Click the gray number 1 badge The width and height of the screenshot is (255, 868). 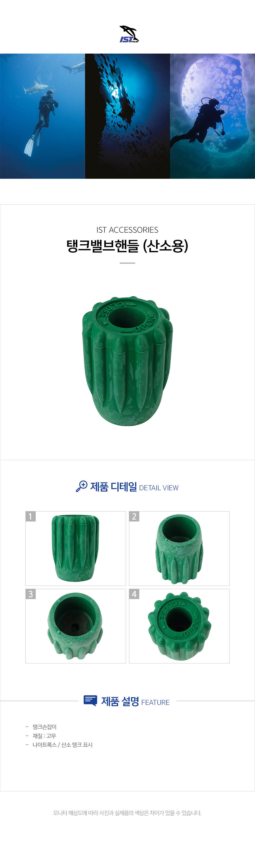pyautogui.click(x=31, y=516)
